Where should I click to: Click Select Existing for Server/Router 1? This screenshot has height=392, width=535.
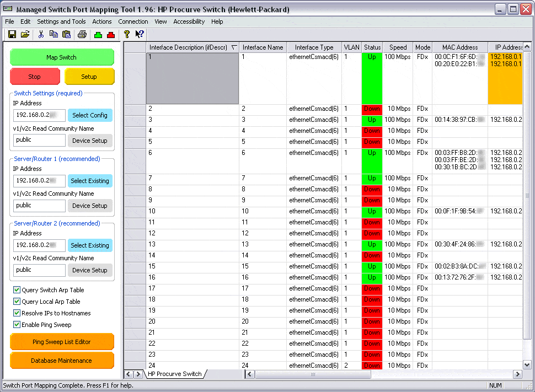[x=90, y=181]
